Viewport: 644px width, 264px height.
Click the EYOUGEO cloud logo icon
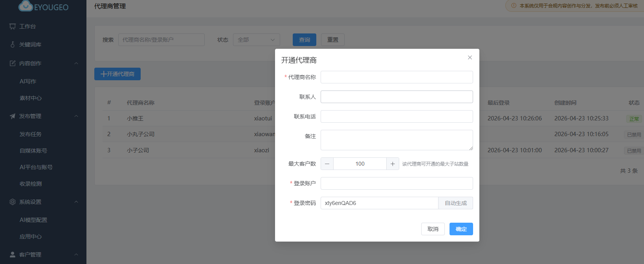(26, 6)
